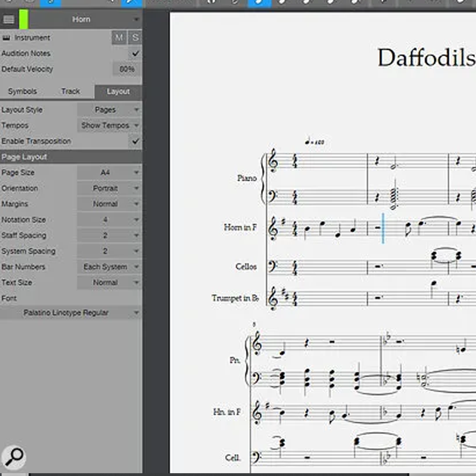Image resolution: width=476 pixels, height=476 pixels.
Task: Toggle the Audition Notes checkmark
Action: click(135, 53)
